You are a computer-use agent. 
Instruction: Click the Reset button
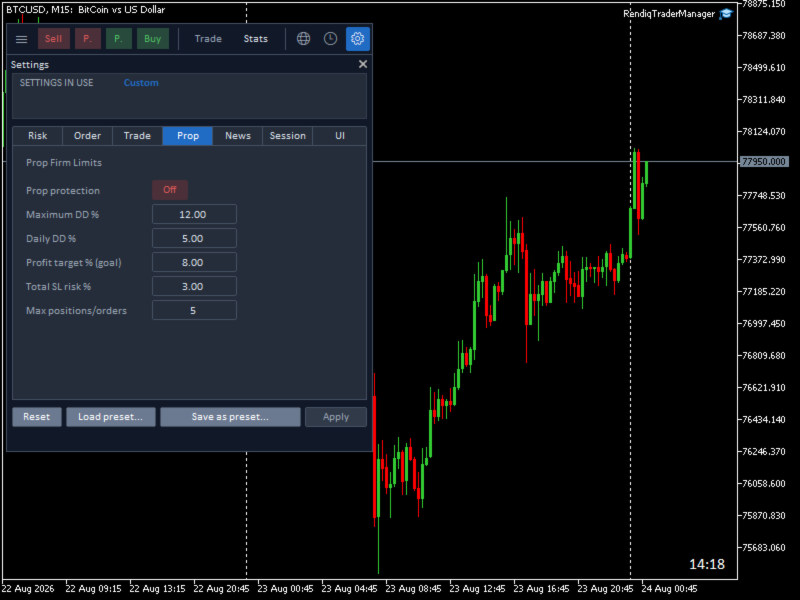(37, 417)
